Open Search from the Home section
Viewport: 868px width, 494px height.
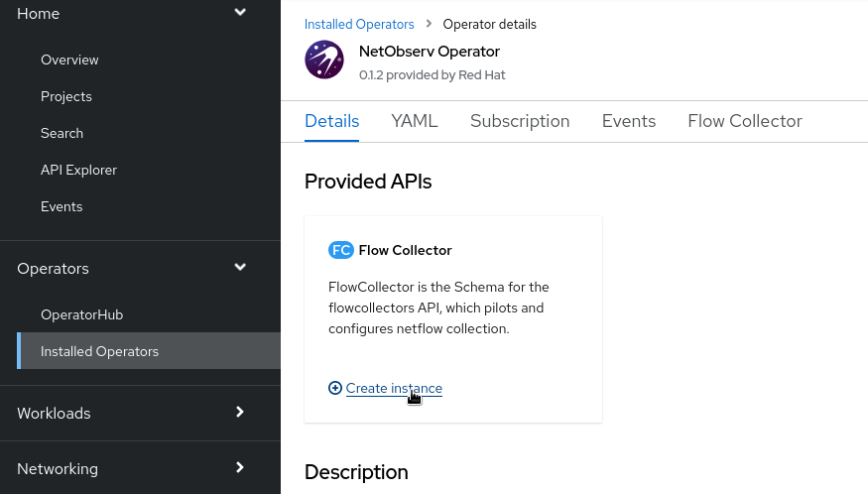62,134
